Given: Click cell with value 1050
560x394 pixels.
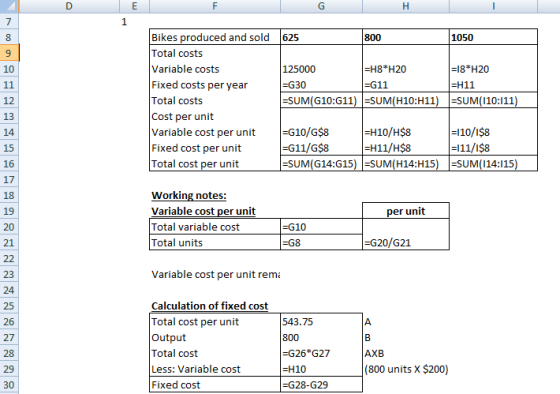Looking at the screenshot, I should tap(493, 37).
